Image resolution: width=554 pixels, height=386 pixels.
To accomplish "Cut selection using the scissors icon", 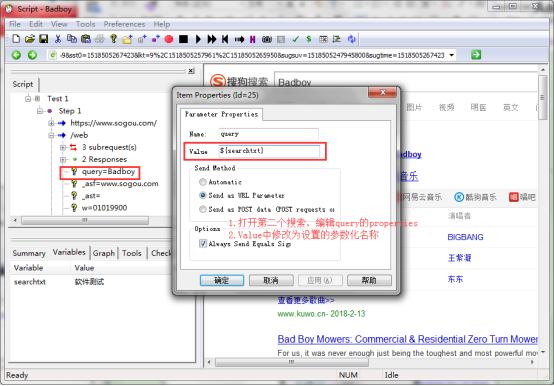I will (x=58, y=39).
